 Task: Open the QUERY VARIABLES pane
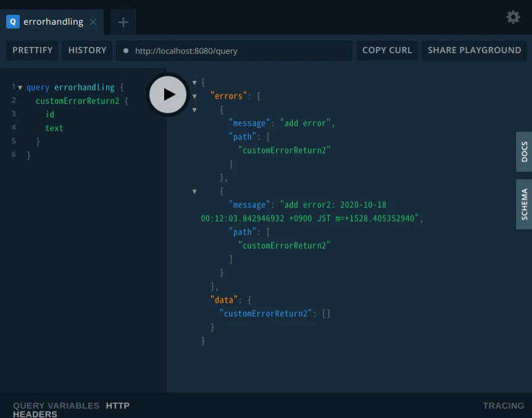click(x=56, y=406)
